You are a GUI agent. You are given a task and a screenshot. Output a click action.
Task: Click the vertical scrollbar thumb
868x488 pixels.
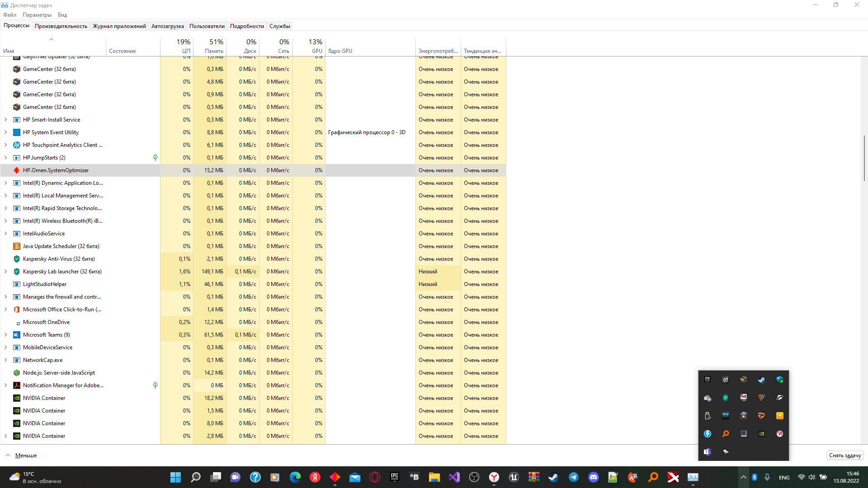tap(864, 158)
